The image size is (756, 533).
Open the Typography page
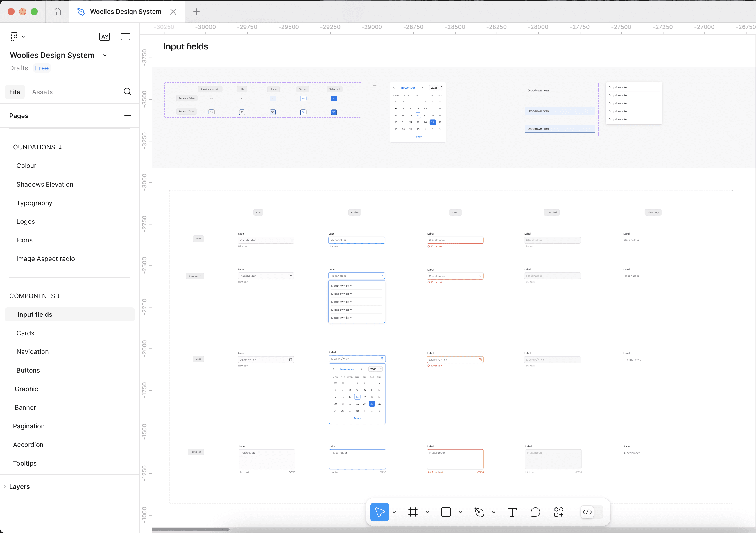pyautogui.click(x=34, y=203)
